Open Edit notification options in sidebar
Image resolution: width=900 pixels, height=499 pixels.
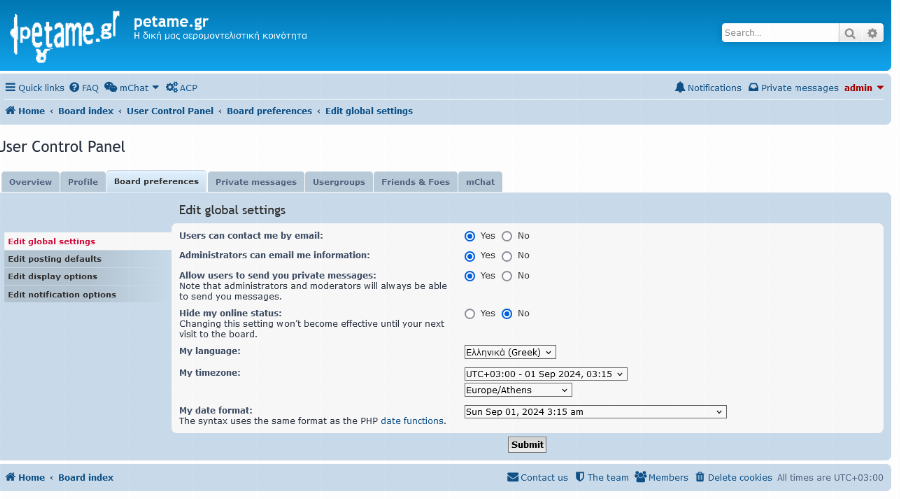tap(87, 294)
